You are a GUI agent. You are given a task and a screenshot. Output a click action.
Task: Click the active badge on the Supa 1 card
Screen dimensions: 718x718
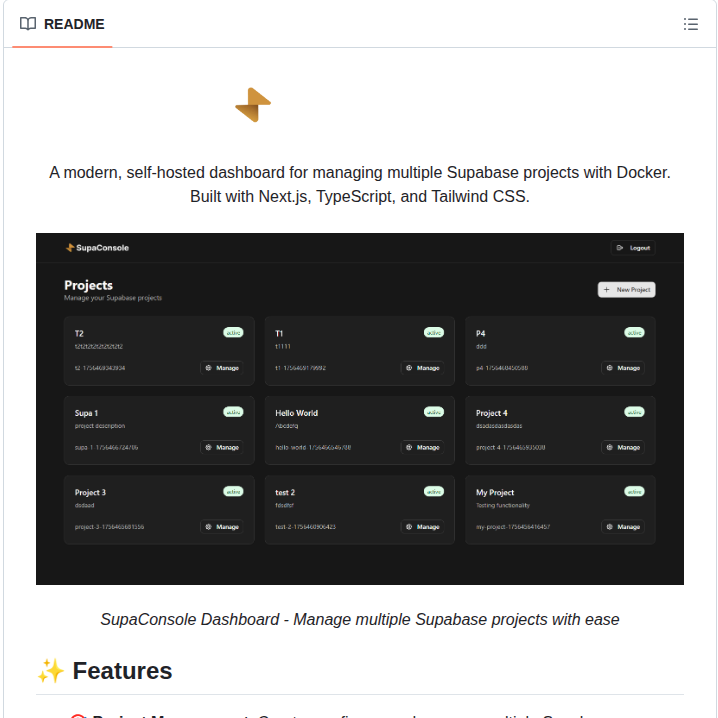233,411
